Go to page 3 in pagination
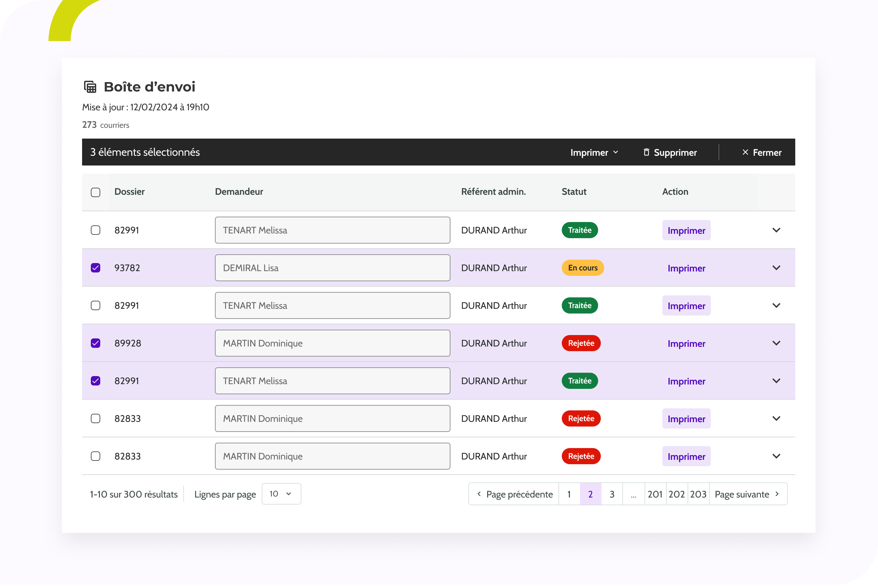The width and height of the screenshot is (878, 588). point(612,494)
